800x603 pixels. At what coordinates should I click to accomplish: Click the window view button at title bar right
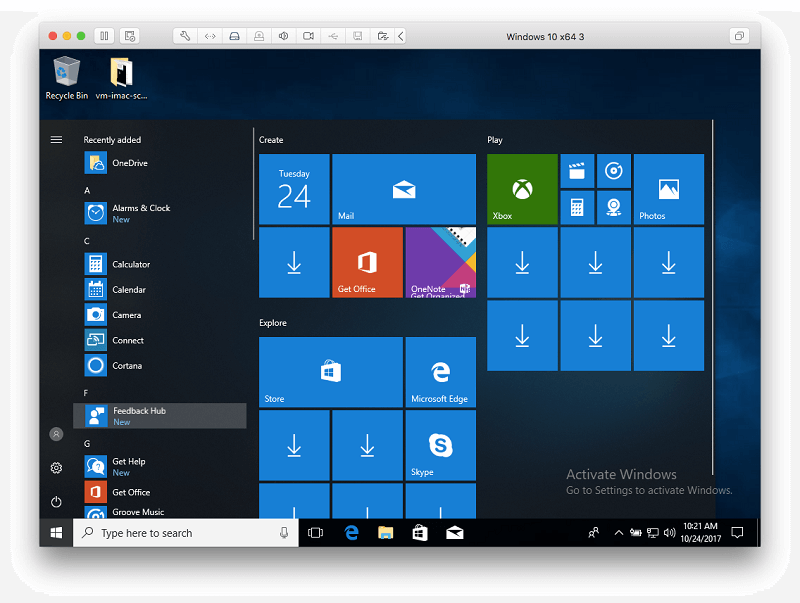pyautogui.click(x=739, y=36)
